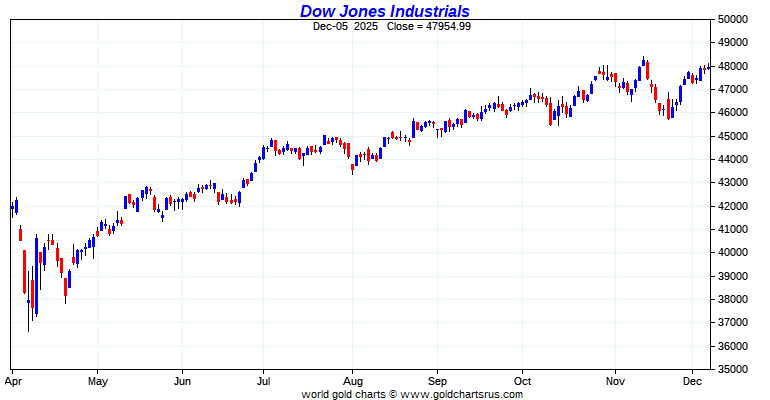The image size is (770, 400).
Task: Click the Jun x-axis label
Action: (182, 382)
